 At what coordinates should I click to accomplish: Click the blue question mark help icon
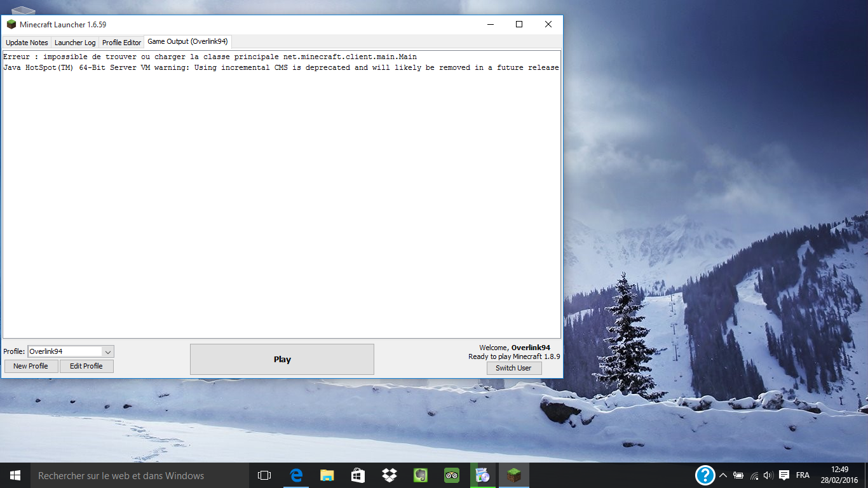tap(705, 475)
